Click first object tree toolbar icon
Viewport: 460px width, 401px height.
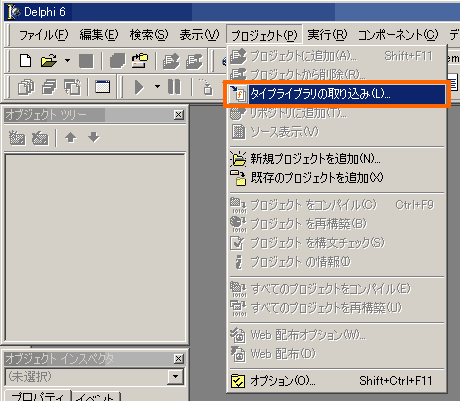click(17, 137)
